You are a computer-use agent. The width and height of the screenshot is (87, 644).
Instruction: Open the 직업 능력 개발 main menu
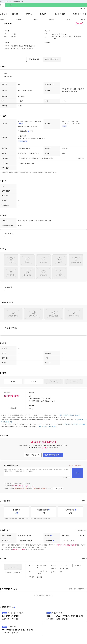[x=59, y=14]
